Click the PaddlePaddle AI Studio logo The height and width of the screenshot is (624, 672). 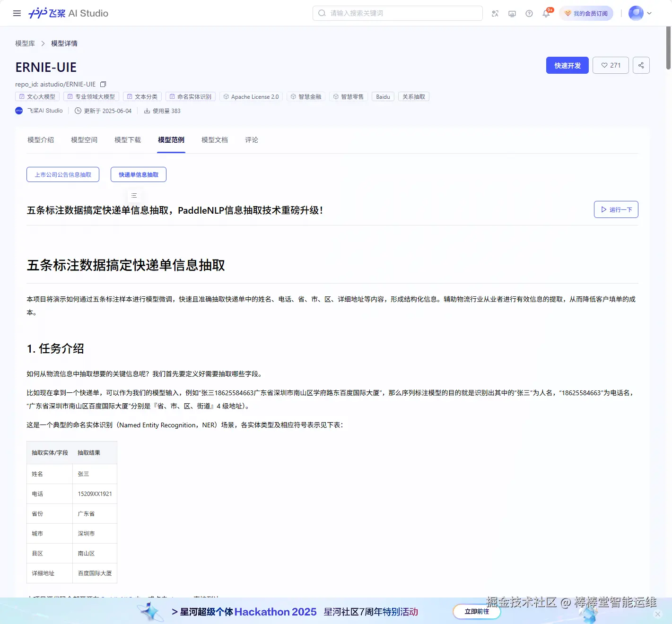coord(68,13)
